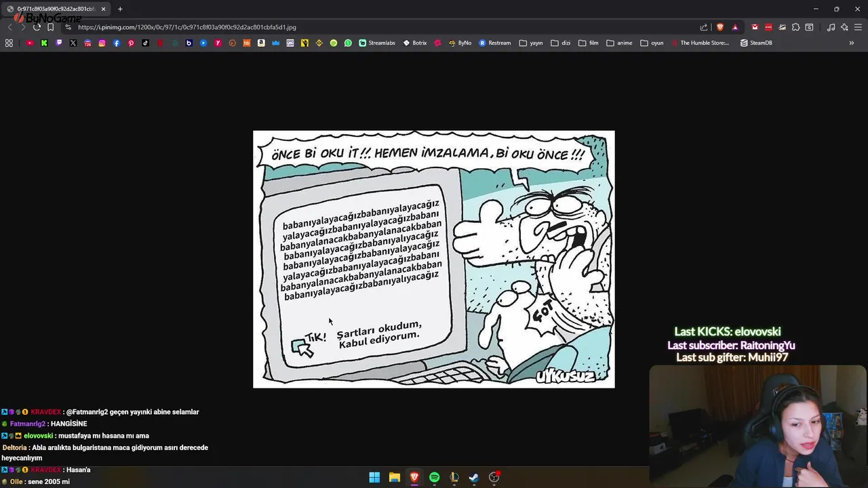Open Steam from the taskbar
The width and height of the screenshot is (868, 488).
tap(474, 477)
